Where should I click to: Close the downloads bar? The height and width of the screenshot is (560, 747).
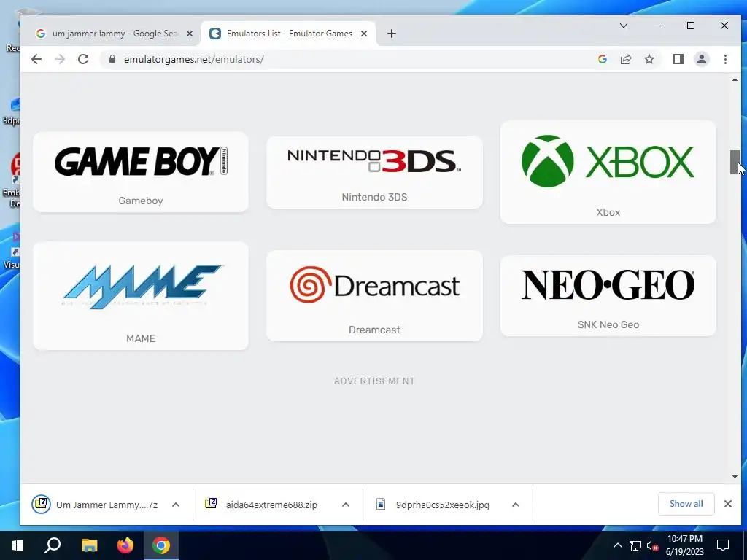point(727,504)
